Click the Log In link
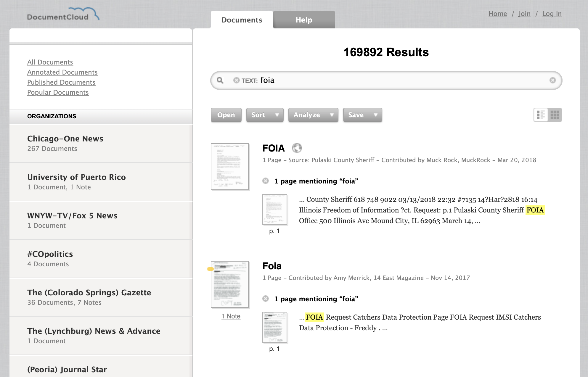588x377 pixels. [552, 14]
